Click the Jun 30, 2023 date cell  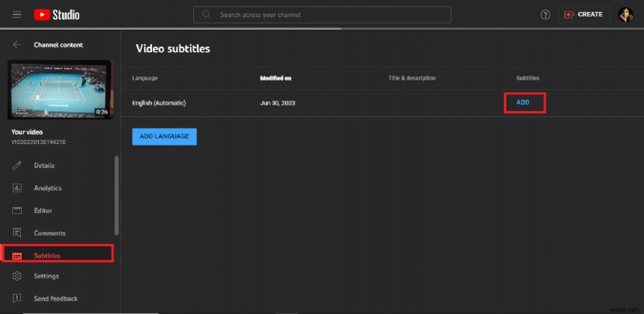(x=277, y=103)
